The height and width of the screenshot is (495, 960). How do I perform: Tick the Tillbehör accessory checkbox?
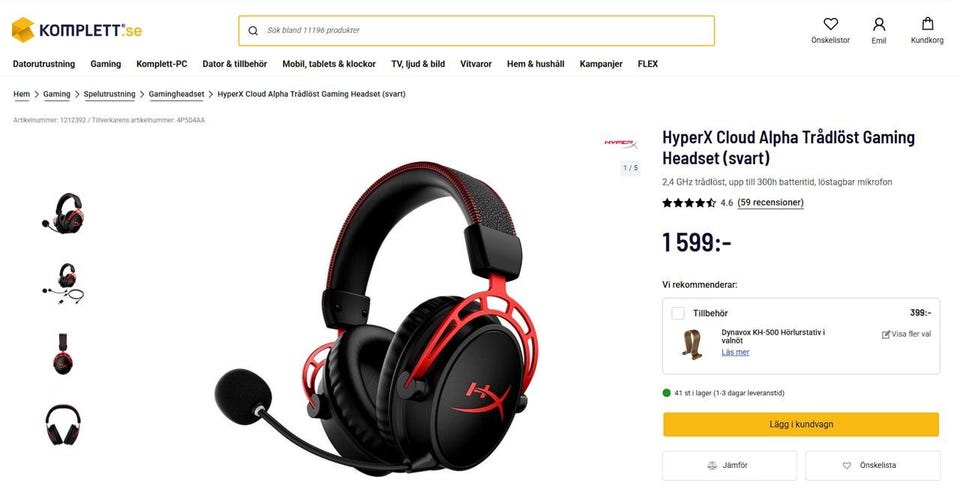click(x=678, y=313)
